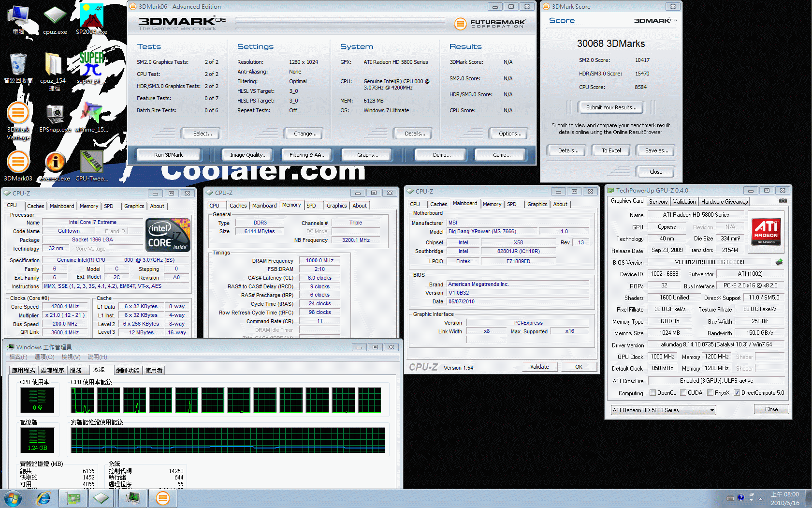Click the 3DMark orange taskbar icon
Viewport: 812px width, 508px height.
163,498
